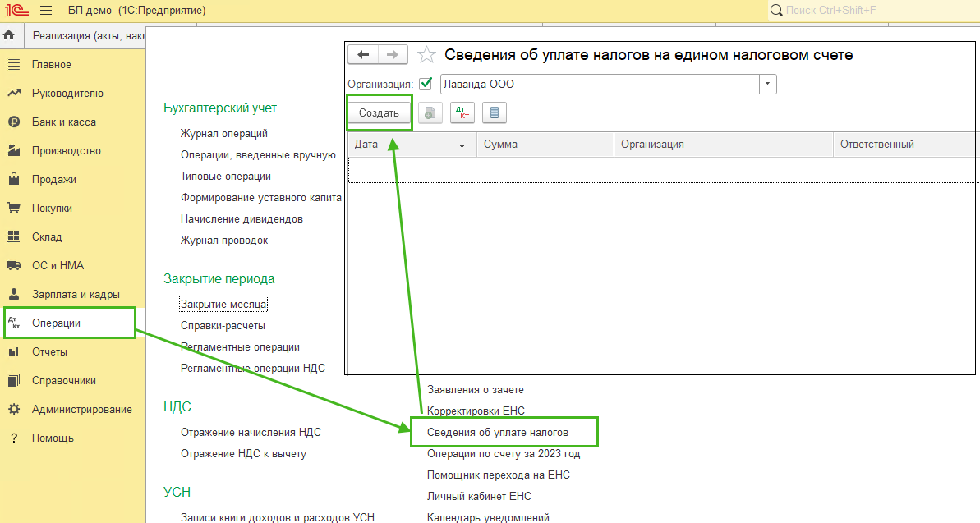The image size is (980, 523).
Task: Click the Ответственный column header
Action: pos(904,145)
